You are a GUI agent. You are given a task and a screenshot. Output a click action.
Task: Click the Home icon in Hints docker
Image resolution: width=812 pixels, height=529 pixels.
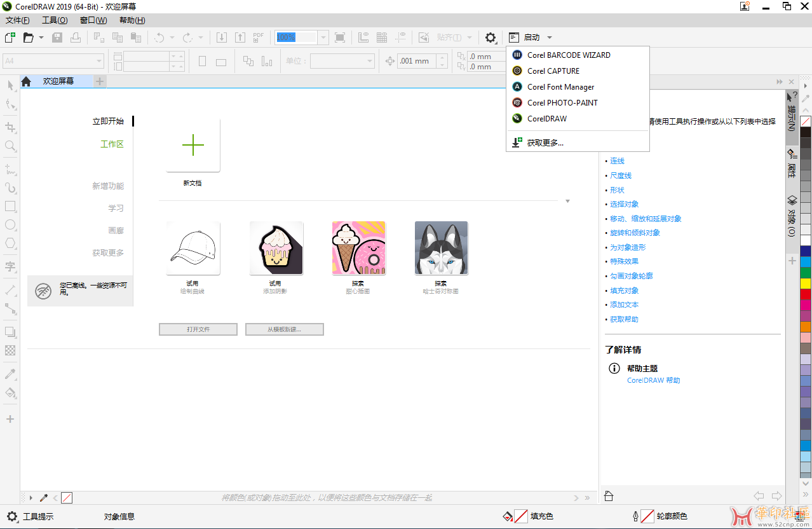pyautogui.click(x=608, y=496)
